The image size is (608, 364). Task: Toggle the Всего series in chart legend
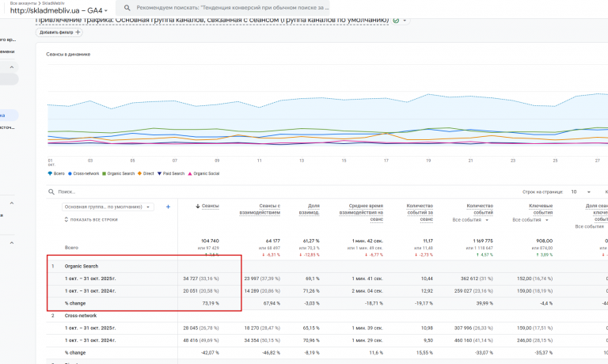(x=56, y=173)
